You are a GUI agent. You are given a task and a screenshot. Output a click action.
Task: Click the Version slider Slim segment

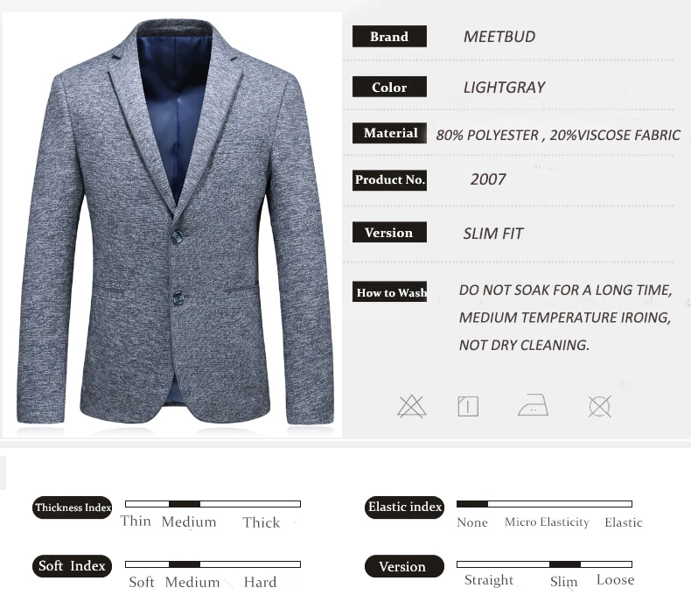coord(565,564)
